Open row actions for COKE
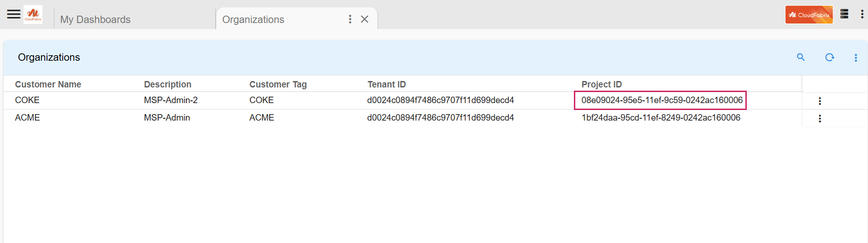 [x=820, y=101]
